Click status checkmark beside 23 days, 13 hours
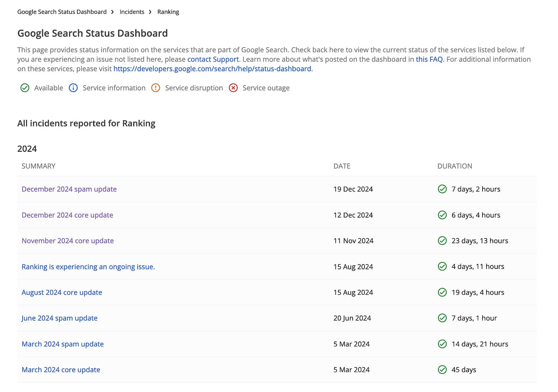Image resolution: width=558 pixels, height=392 pixels. 442,241
